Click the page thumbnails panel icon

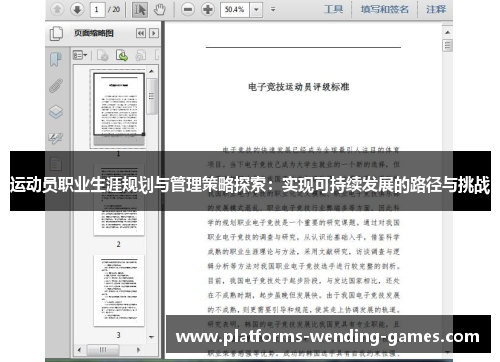(56, 33)
